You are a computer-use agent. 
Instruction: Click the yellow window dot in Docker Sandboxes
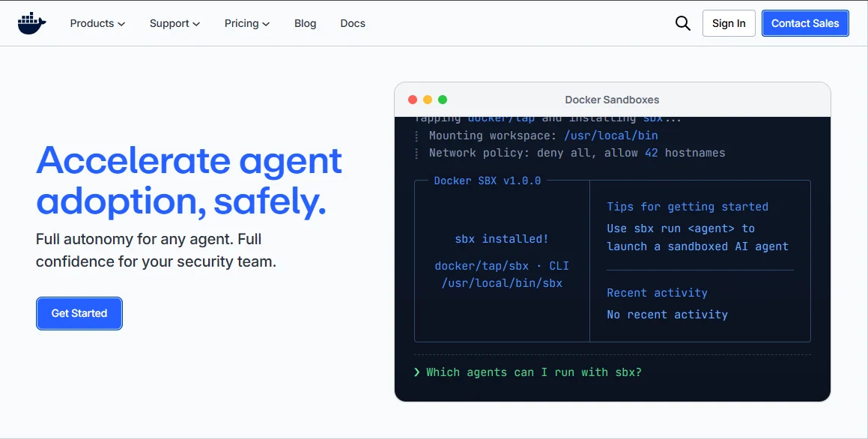[428, 100]
